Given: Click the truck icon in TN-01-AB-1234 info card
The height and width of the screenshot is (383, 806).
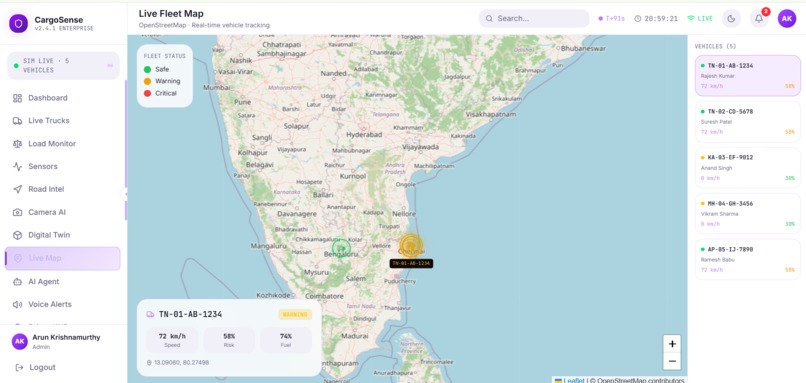Looking at the screenshot, I should pyautogui.click(x=150, y=314).
